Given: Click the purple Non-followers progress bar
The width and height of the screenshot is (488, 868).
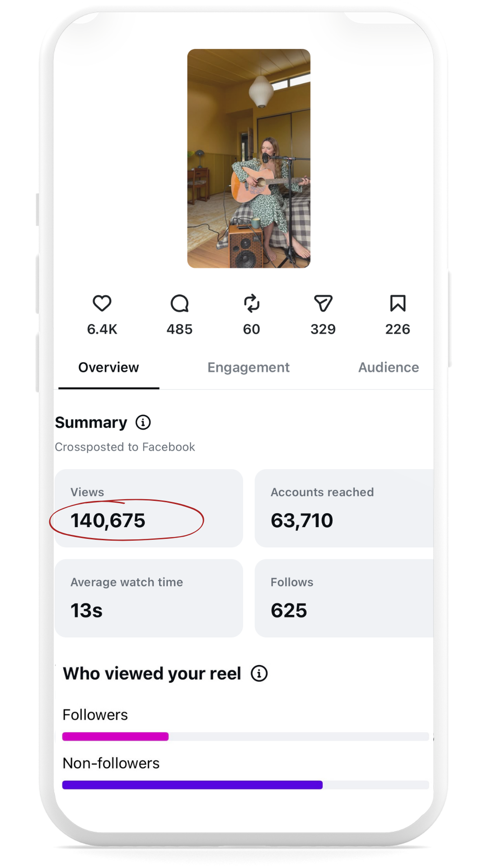Looking at the screenshot, I should click(192, 785).
